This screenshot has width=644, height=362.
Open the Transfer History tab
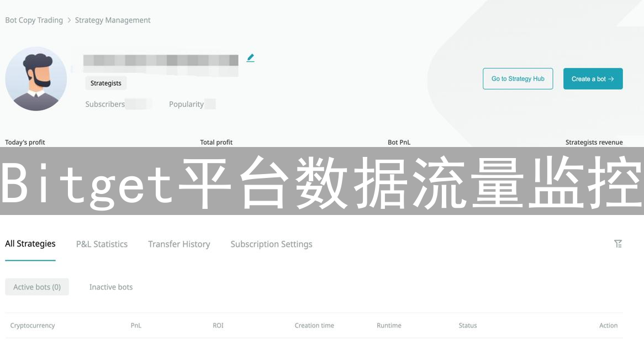click(179, 244)
